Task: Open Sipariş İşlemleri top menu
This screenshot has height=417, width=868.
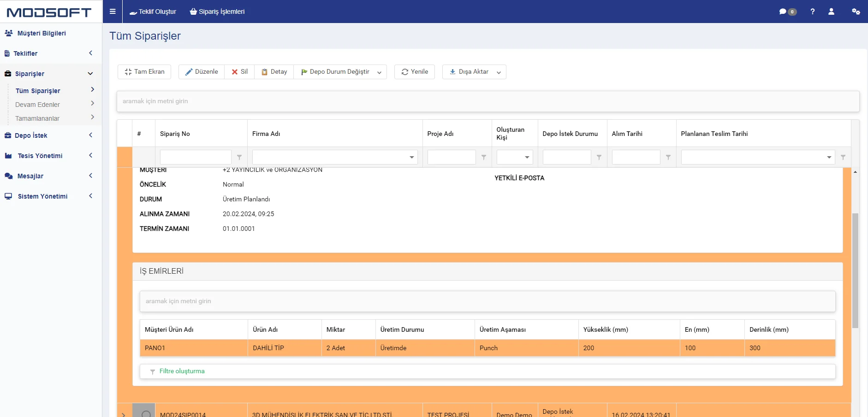Action: pos(217,12)
